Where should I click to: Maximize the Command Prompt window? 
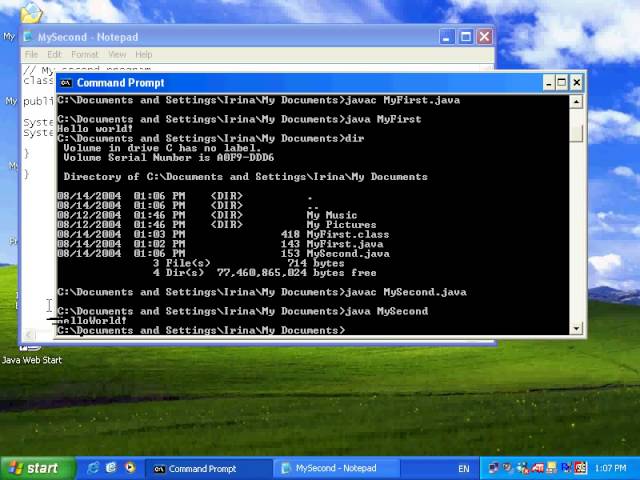(x=562, y=83)
